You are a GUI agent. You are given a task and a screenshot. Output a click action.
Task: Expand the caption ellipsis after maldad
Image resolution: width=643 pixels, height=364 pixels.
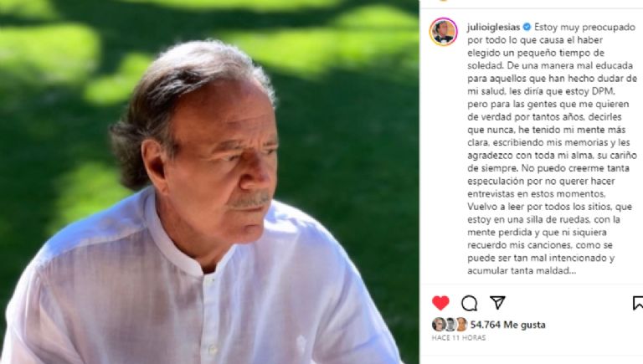573,271
